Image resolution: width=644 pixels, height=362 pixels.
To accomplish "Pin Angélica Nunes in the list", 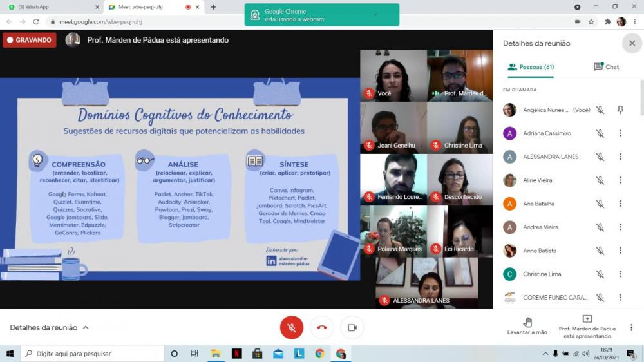I will pos(620,110).
